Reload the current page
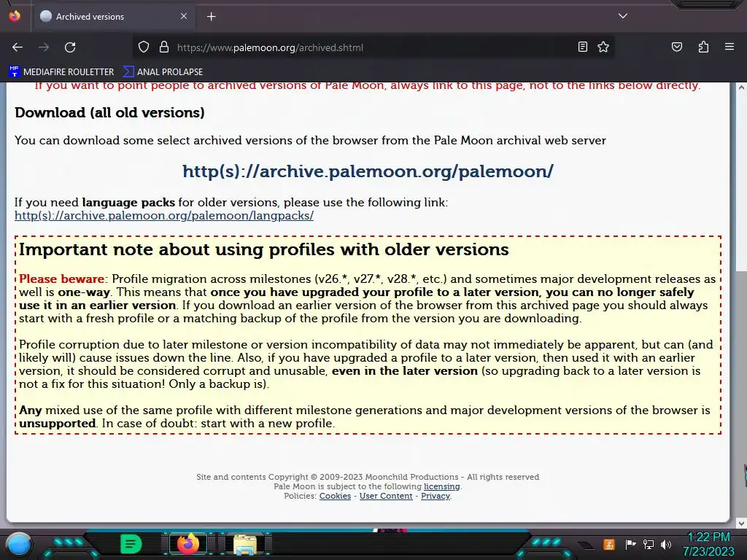This screenshot has height=560, width=747. coord(70,47)
